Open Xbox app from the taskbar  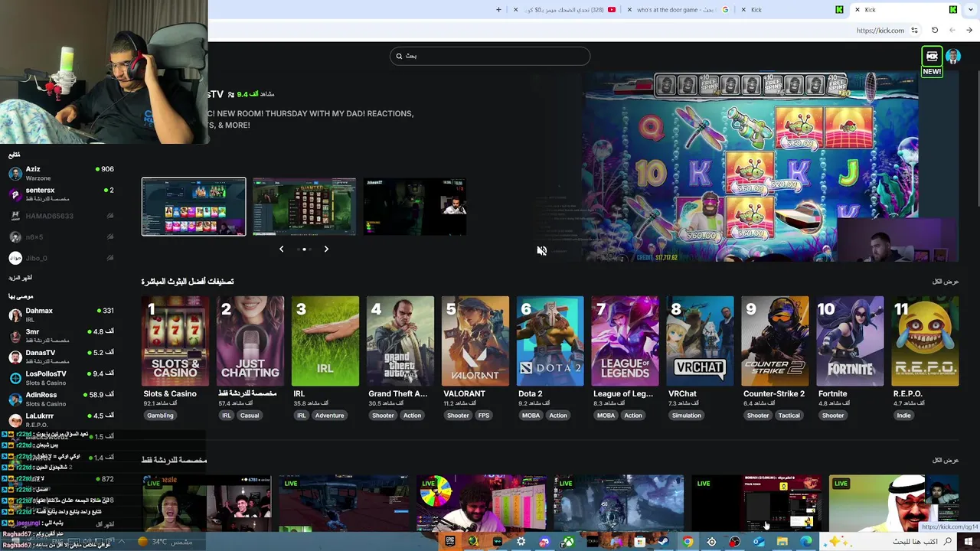click(569, 542)
